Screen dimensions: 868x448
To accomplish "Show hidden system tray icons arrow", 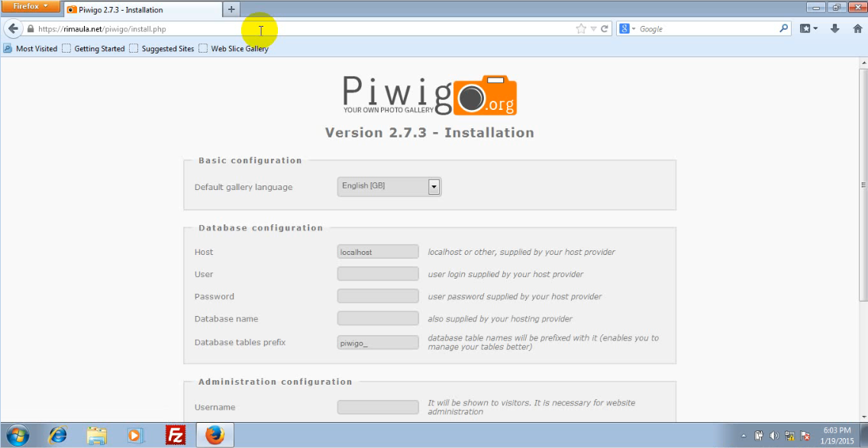I will [744, 435].
